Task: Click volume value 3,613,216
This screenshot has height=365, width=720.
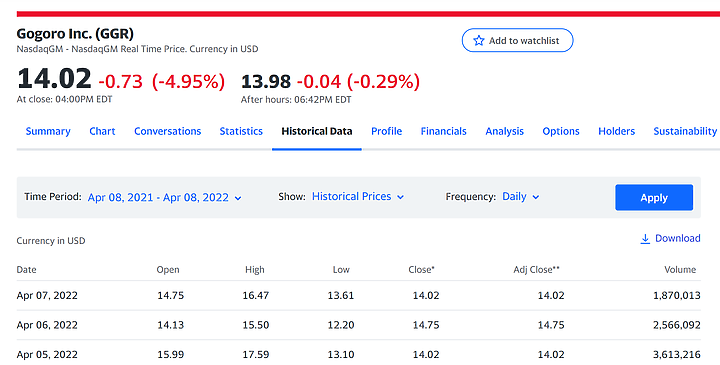Action: 677,354
